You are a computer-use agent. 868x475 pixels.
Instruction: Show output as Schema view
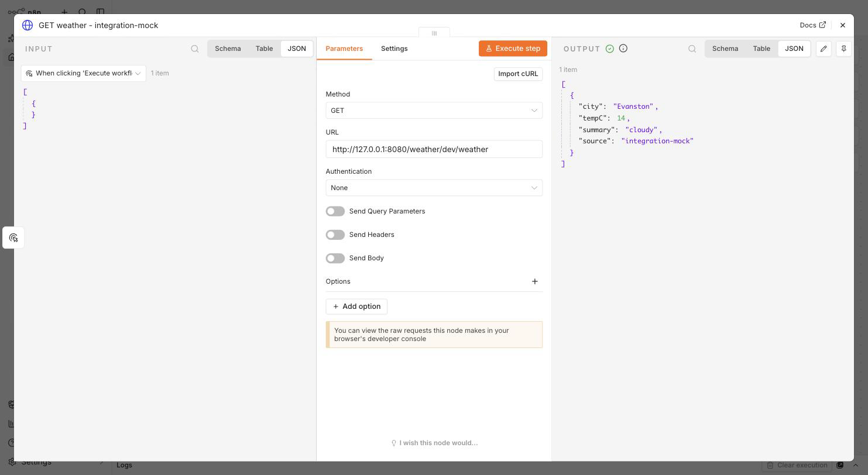coord(725,49)
